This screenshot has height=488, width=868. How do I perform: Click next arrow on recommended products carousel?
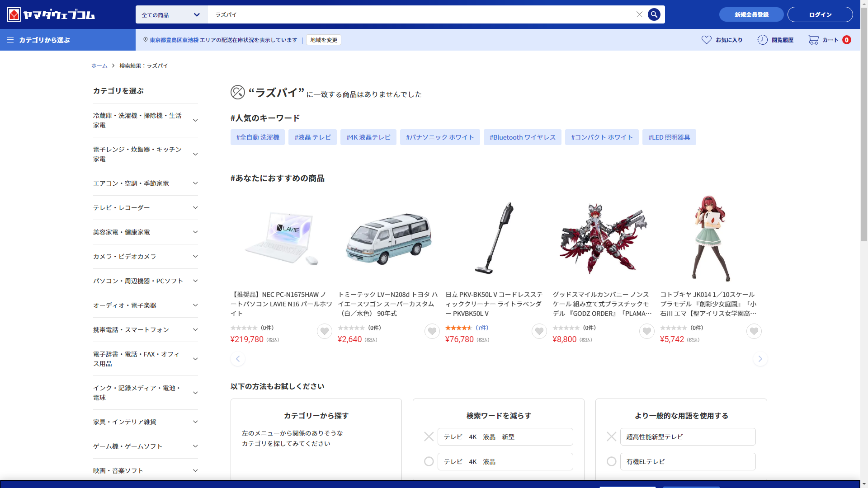760,359
